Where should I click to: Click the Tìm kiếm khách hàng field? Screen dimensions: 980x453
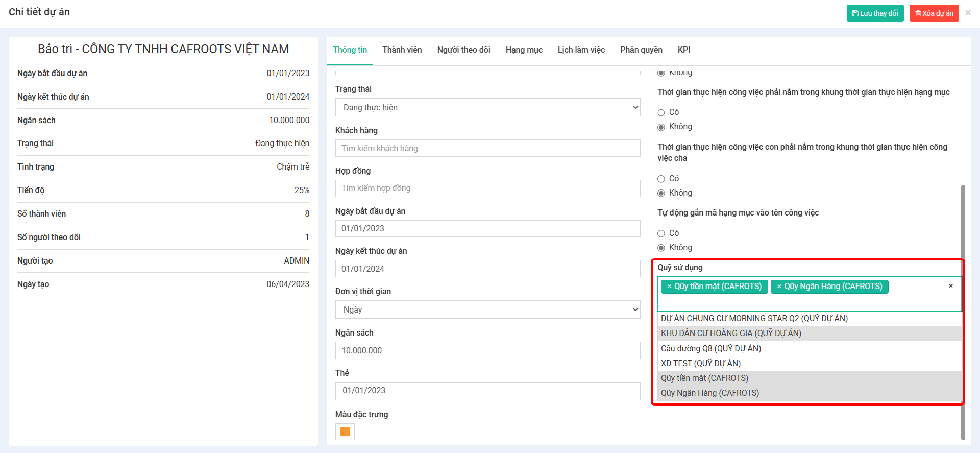click(487, 148)
